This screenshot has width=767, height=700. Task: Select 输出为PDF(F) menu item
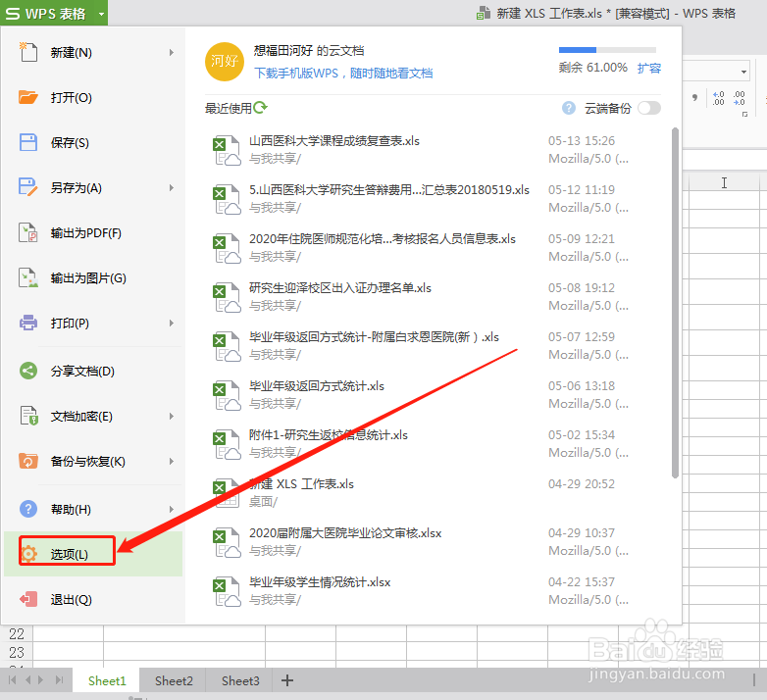pos(93,233)
